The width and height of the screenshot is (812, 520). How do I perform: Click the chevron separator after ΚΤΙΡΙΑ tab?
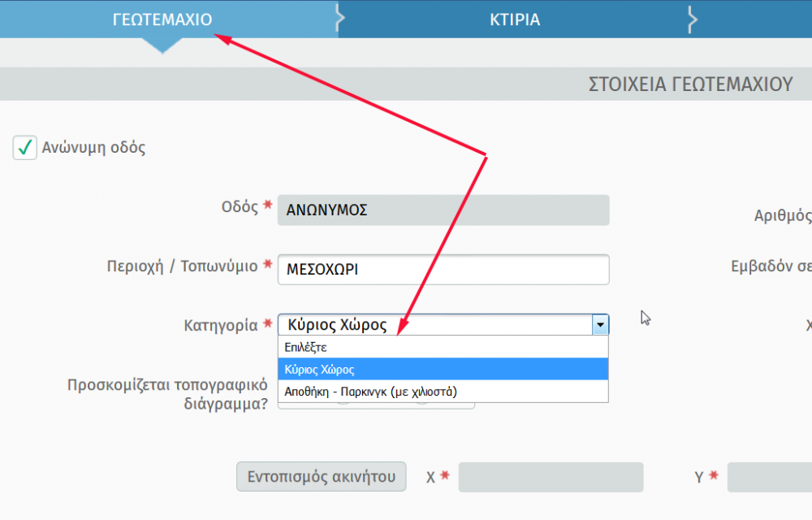693,19
